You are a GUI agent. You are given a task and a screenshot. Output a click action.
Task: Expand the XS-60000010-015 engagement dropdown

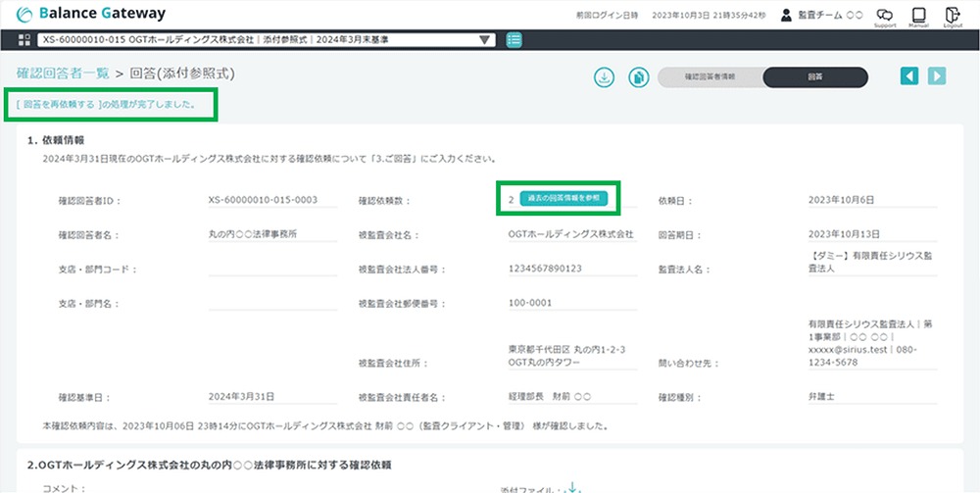pyautogui.click(x=486, y=40)
